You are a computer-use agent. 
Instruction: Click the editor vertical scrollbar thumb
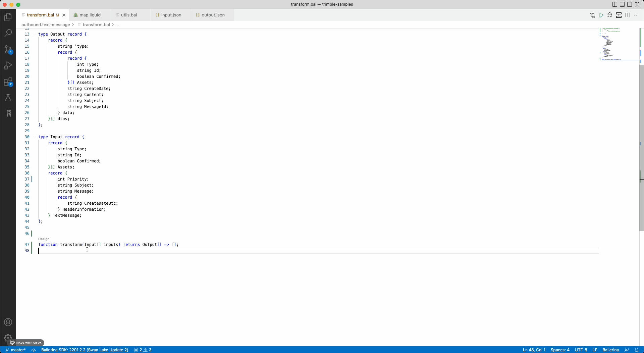coord(641,148)
